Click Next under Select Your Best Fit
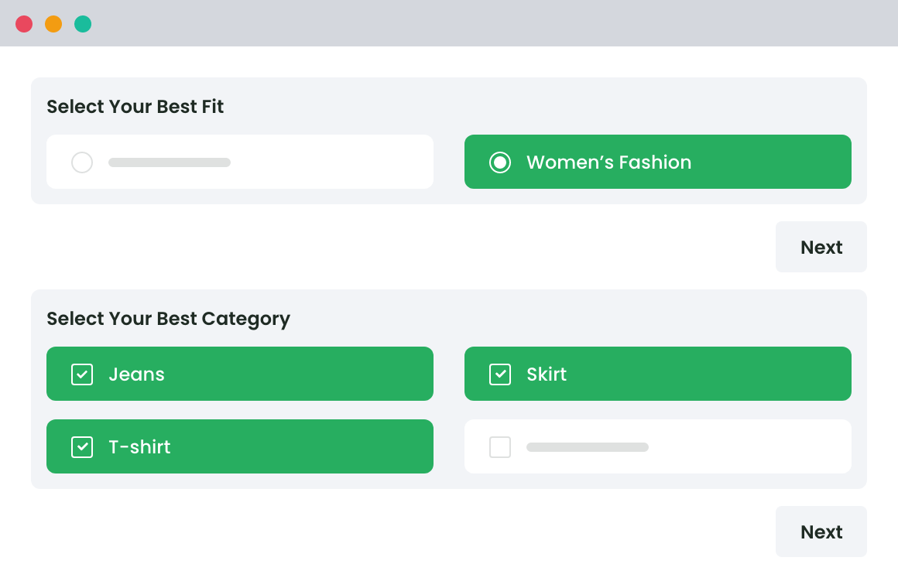 (x=821, y=247)
